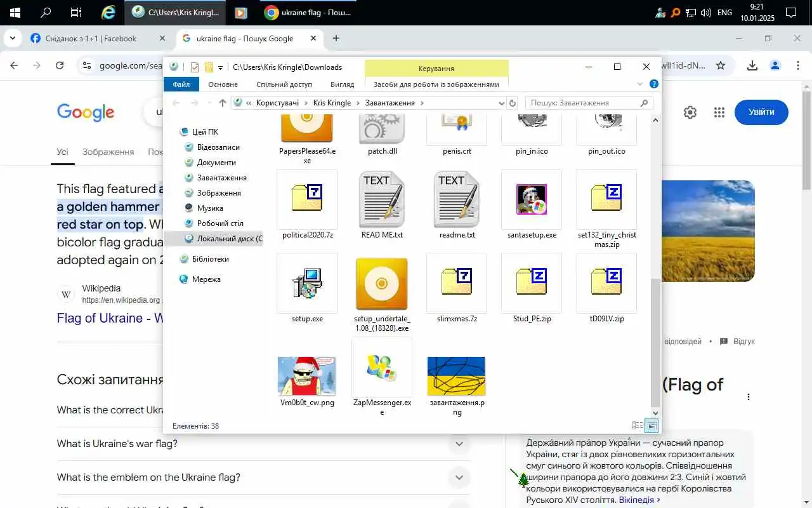Open Вікіпедія link in knowledge panel
The height and width of the screenshot is (508, 812).
point(639,500)
